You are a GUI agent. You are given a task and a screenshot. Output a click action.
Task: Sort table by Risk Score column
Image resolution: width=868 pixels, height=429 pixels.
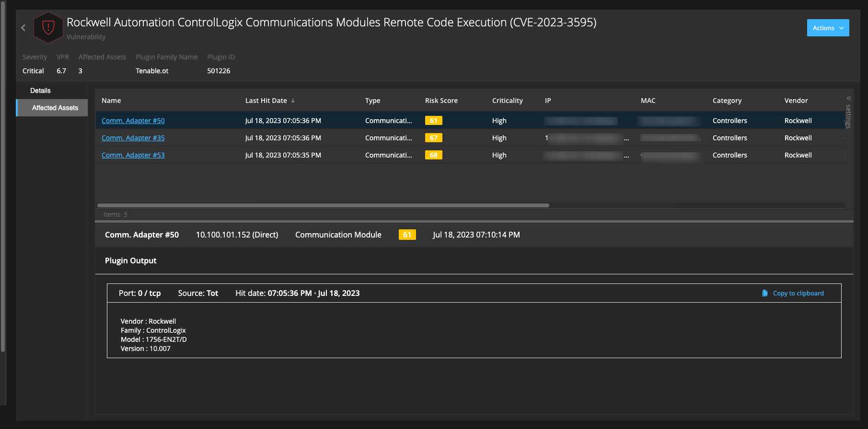(441, 101)
